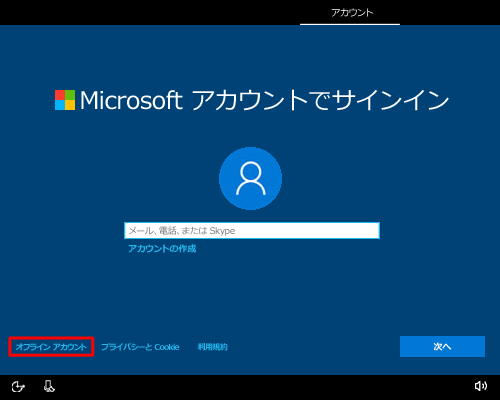Open the Ease of Access icon
Screen dimensions: 500x400
tap(18, 387)
